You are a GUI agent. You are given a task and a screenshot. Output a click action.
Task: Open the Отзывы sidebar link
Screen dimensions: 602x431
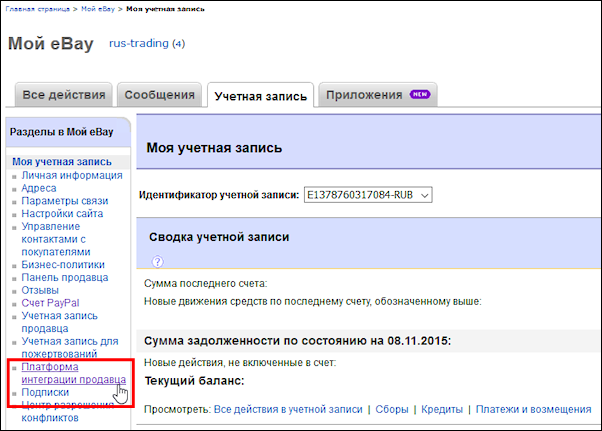[40, 290]
